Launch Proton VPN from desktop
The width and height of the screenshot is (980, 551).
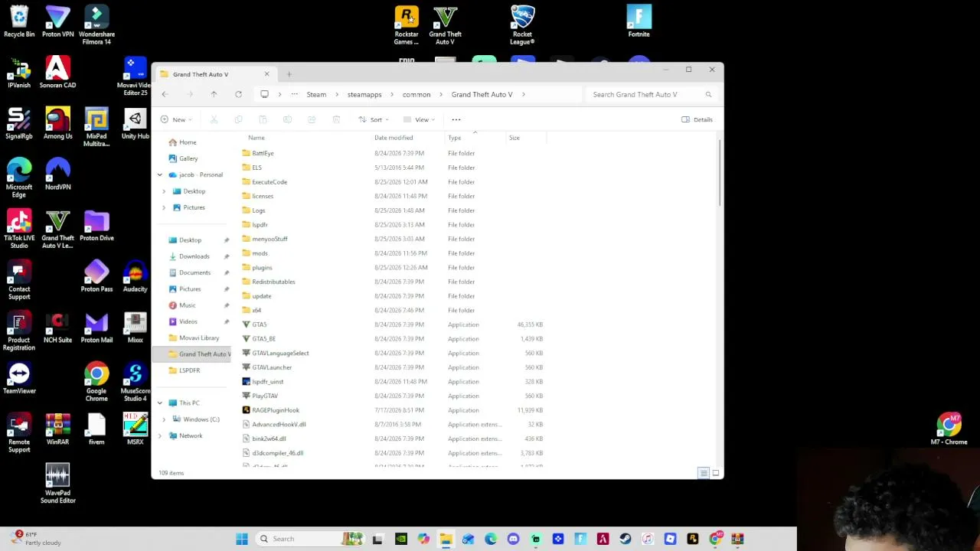pos(57,21)
